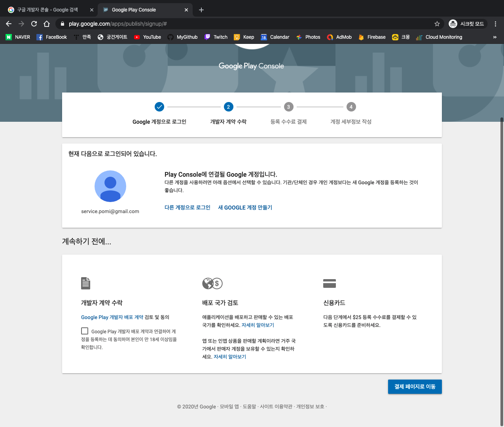Click the account avatar image
The height and width of the screenshot is (427, 504).
(x=110, y=186)
